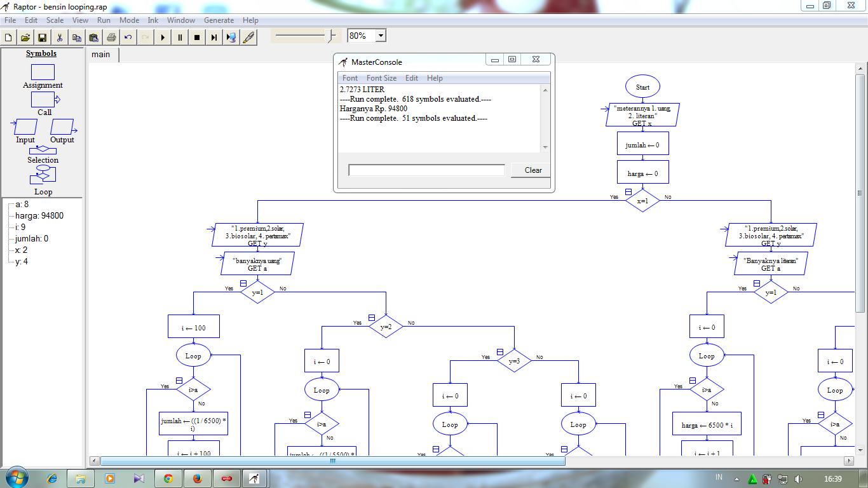Viewport: 868px width, 488px height.
Task: Open MasterConsole Edit menu
Action: click(412, 78)
